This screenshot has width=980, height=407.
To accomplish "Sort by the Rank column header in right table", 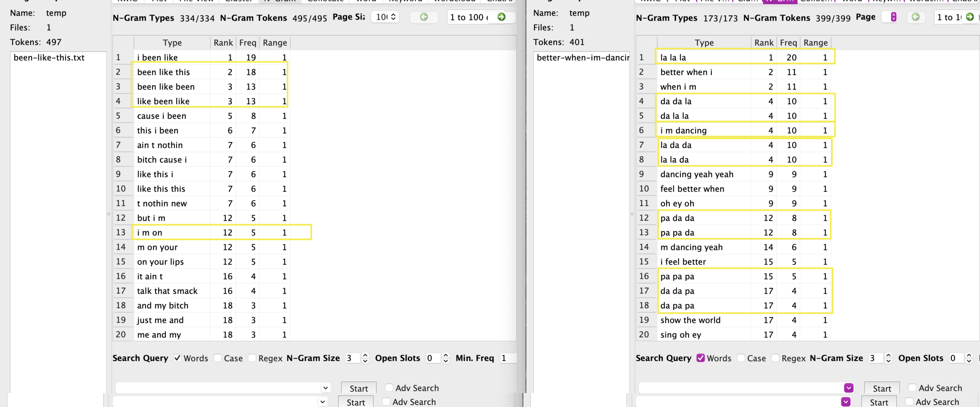I will (764, 43).
